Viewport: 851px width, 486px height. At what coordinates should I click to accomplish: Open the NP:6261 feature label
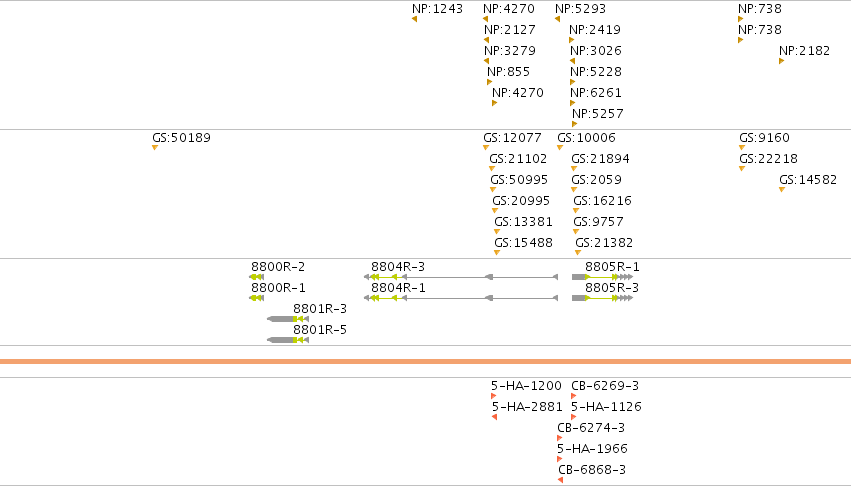[595, 93]
